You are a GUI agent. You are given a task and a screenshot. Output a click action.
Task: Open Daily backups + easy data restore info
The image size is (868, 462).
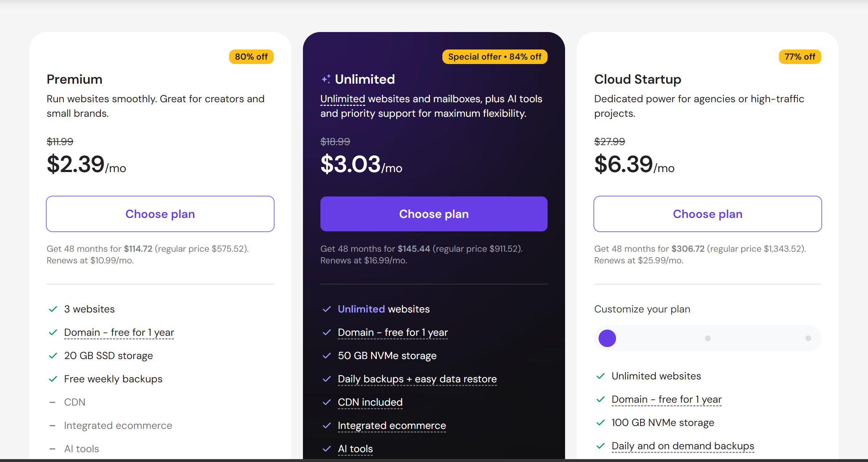[417, 379]
